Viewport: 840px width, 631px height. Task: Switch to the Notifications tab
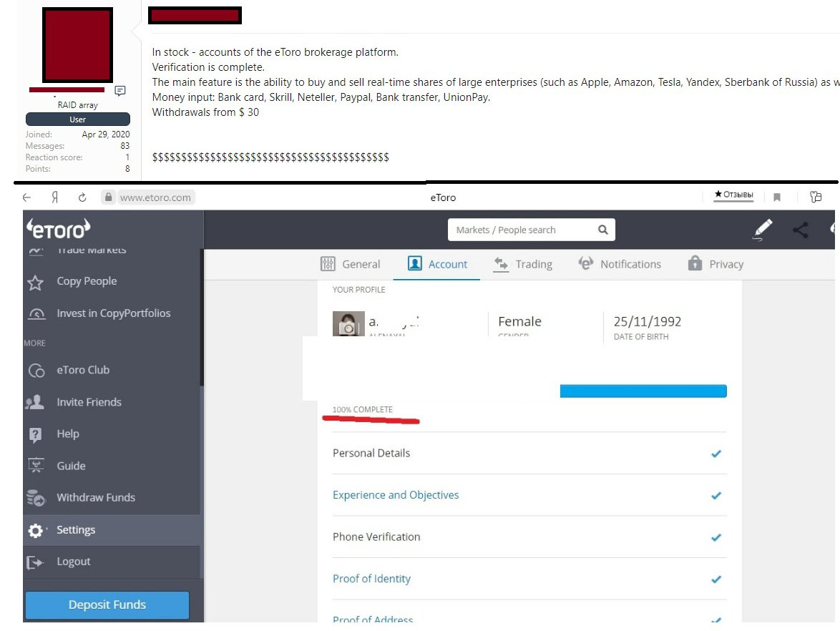(620, 264)
